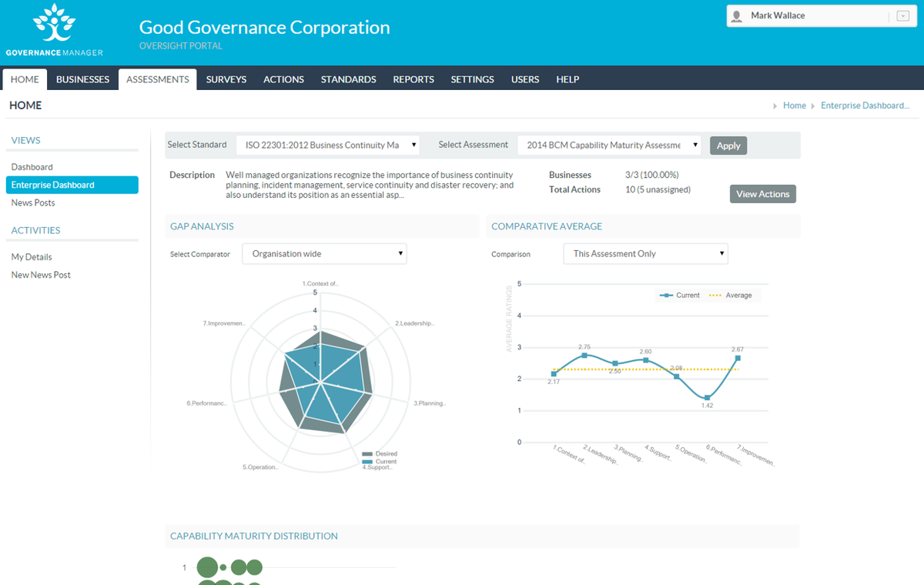Open My Details in Activities
The image size is (924, 585).
point(32,257)
